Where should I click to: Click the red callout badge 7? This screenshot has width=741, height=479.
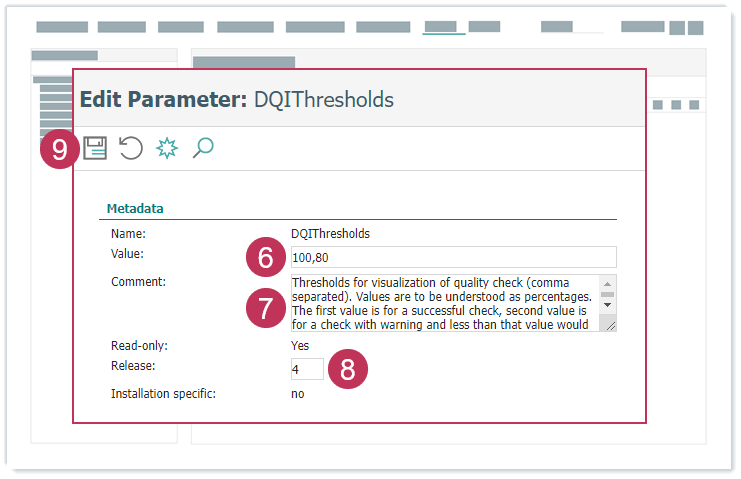(265, 307)
